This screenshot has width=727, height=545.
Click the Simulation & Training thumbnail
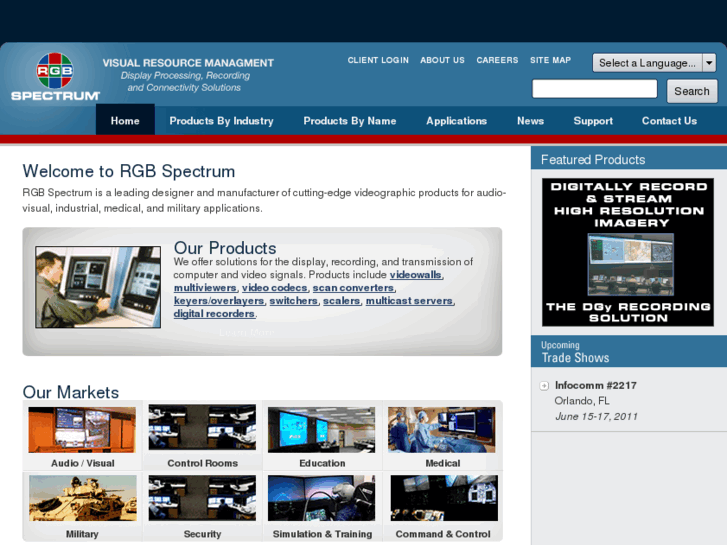pos(321,498)
